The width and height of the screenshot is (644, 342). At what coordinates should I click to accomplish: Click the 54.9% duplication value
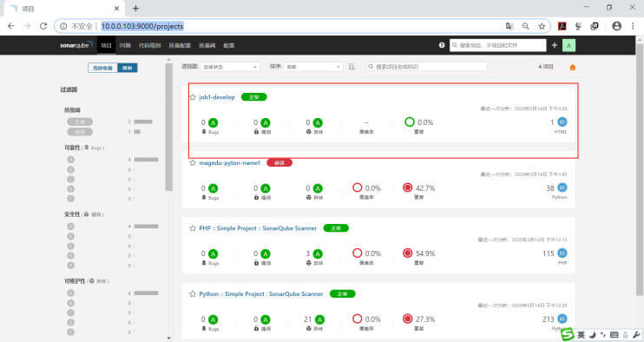(425, 253)
